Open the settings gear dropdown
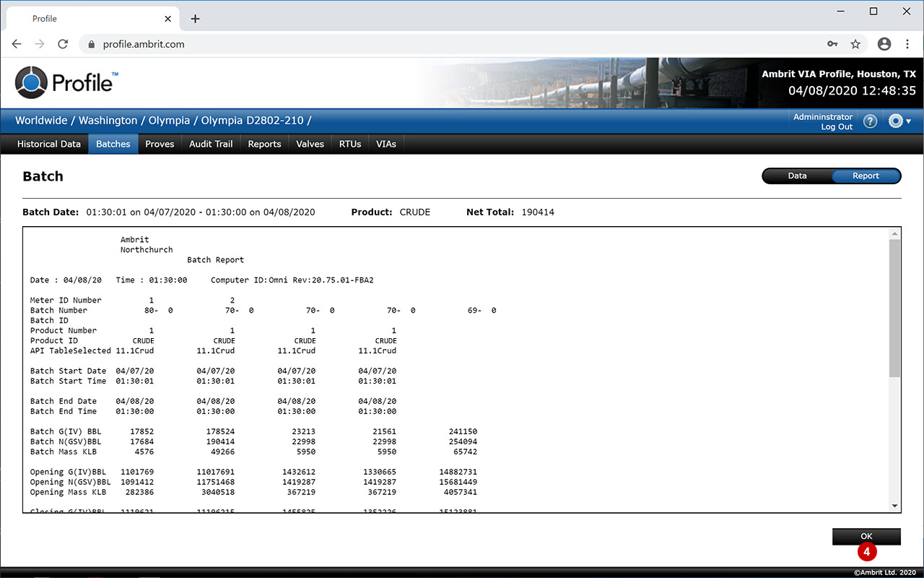The image size is (924, 578). tap(899, 121)
